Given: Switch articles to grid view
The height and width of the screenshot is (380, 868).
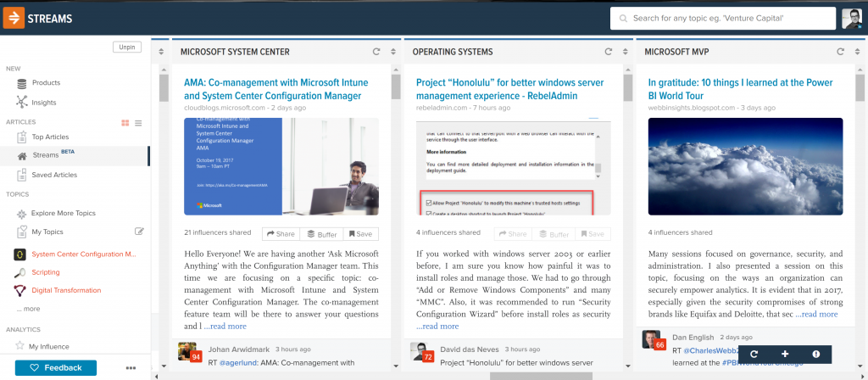Looking at the screenshot, I should 125,122.
